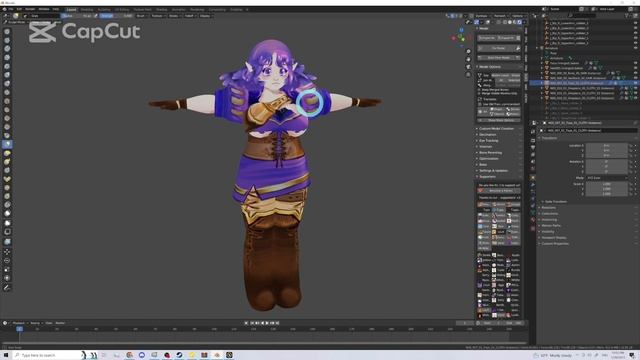The image size is (640, 360).
Task: Click the timeline current frame marker
Action: 19,329
